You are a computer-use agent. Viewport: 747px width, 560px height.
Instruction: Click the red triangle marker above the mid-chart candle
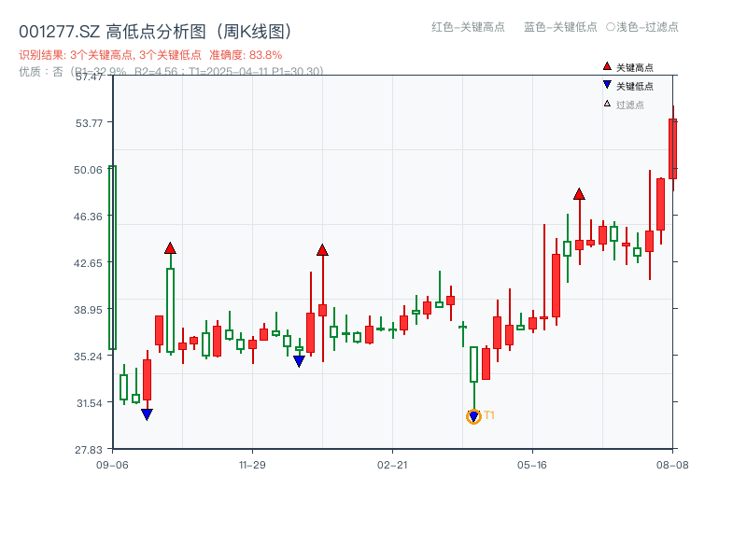322,249
